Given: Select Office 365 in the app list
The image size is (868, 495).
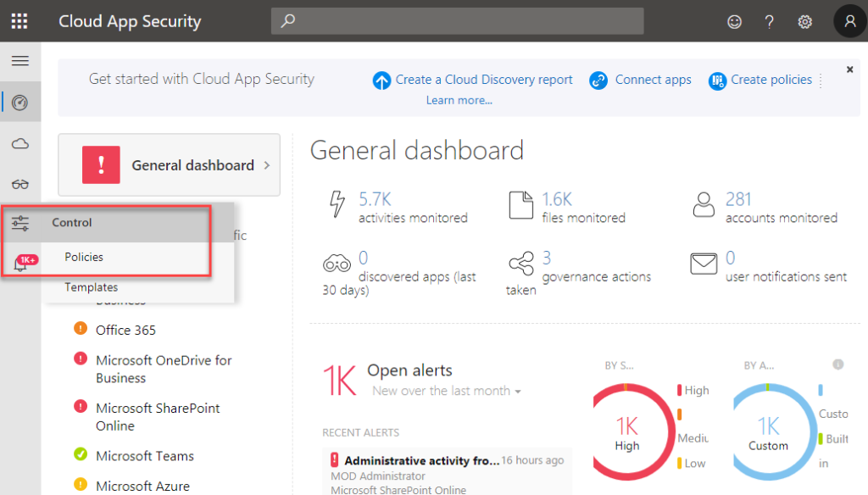Looking at the screenshot, I should tap(125, 330).
